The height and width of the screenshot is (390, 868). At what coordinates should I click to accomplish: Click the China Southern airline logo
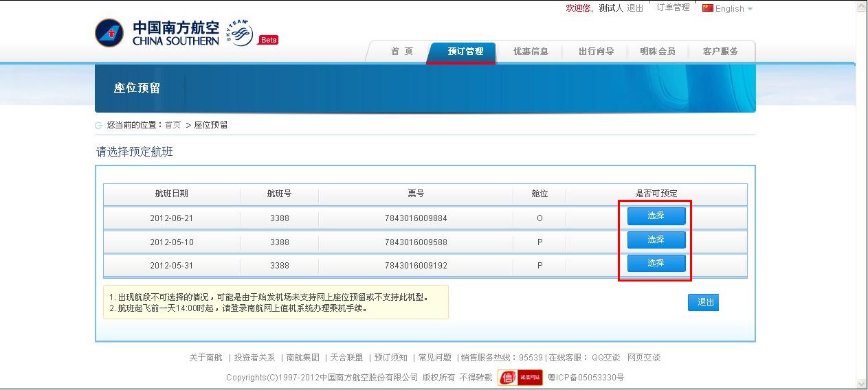pyautogui.click(x=157, y=33)
